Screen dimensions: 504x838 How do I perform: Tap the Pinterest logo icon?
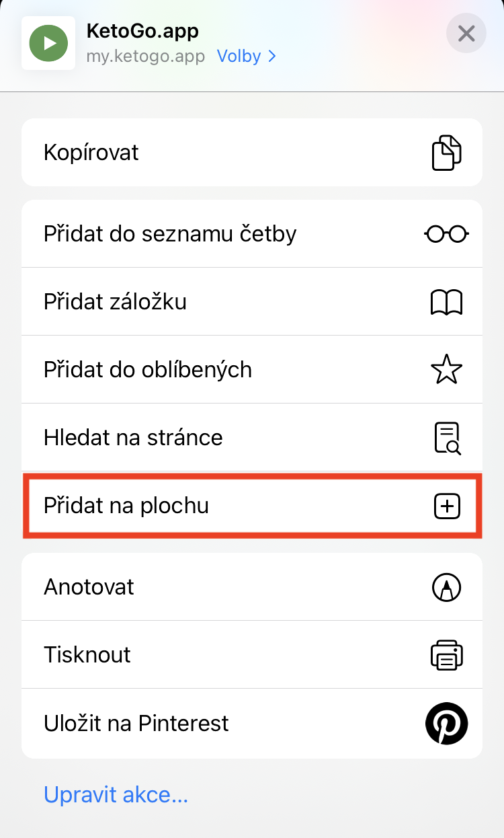click(x=446, y=724)
